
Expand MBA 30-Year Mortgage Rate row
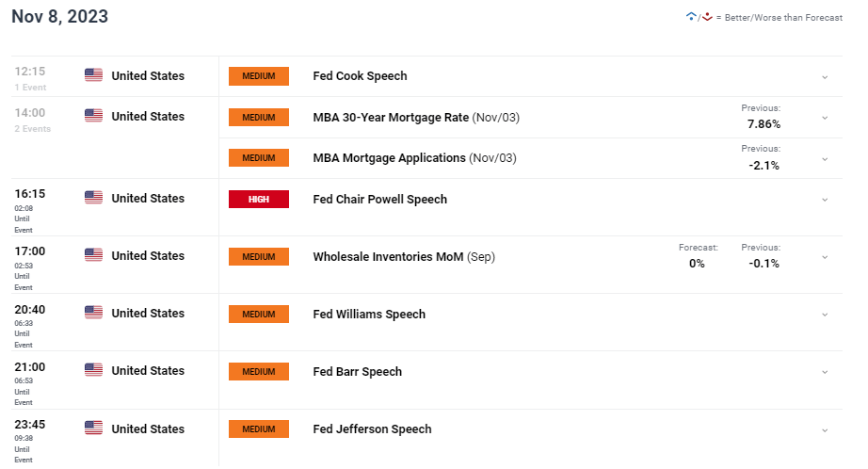tap(825, 118)
